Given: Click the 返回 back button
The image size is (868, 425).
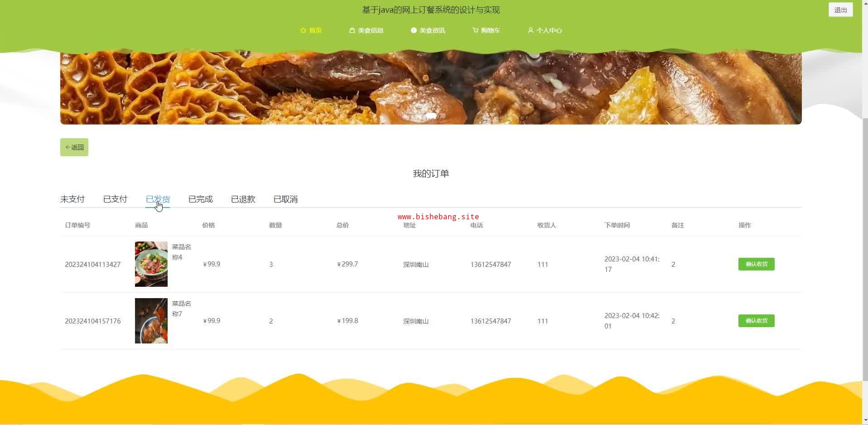Looking at the screenshot, I should (74, 147).
